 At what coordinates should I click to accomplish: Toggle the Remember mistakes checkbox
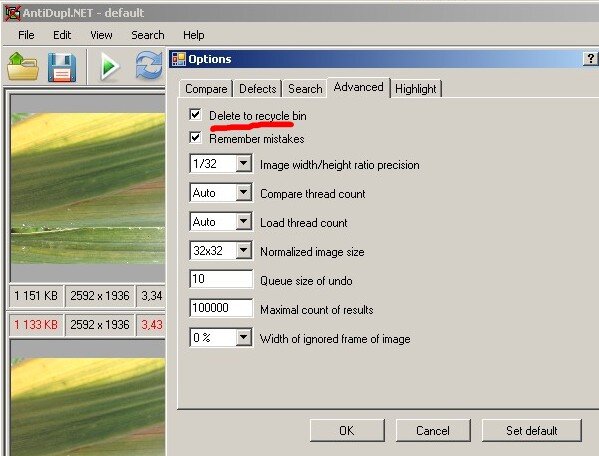click(195, 137)
